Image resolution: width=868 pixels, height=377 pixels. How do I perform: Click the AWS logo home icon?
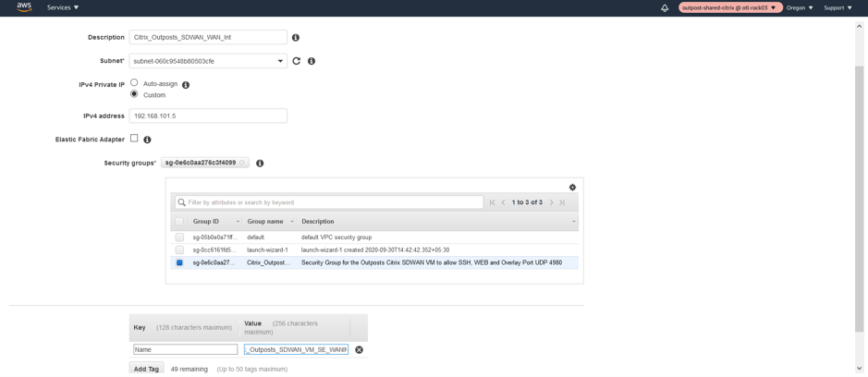[24, 7]
